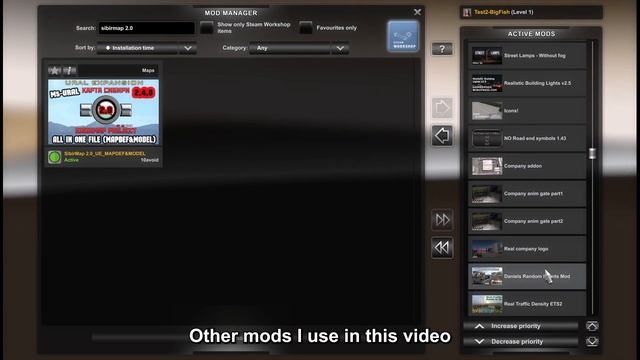The height and width of the screenshot is (360, 640).
Task: Click the Maps category label on mod card
Action: coord(148,71)
